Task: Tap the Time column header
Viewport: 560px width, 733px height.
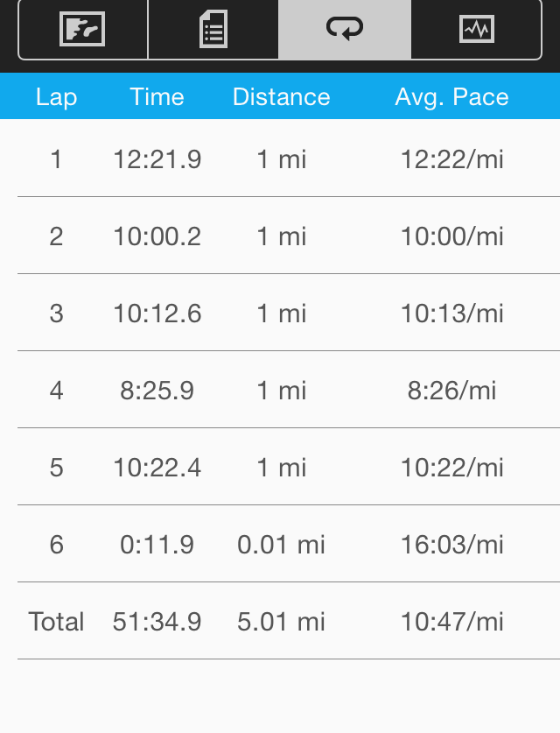Action: point(157,96)
